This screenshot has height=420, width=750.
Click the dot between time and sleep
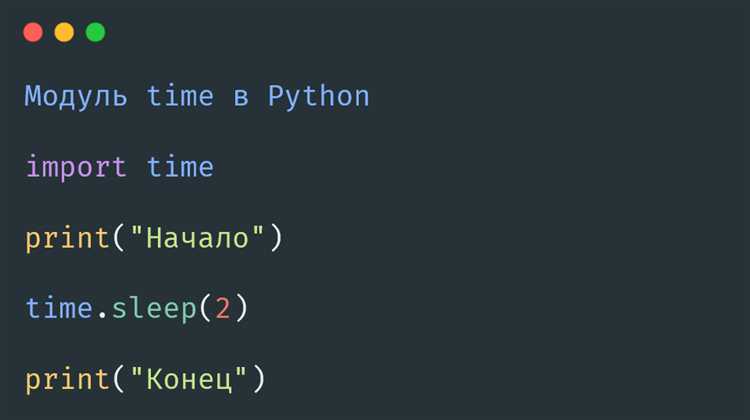click(x=102, y=311)
